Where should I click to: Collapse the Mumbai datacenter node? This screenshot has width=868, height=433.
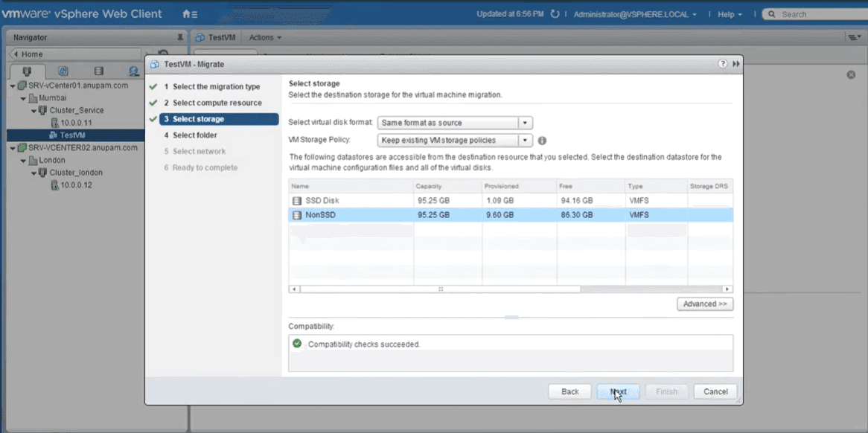coord(23,98)
